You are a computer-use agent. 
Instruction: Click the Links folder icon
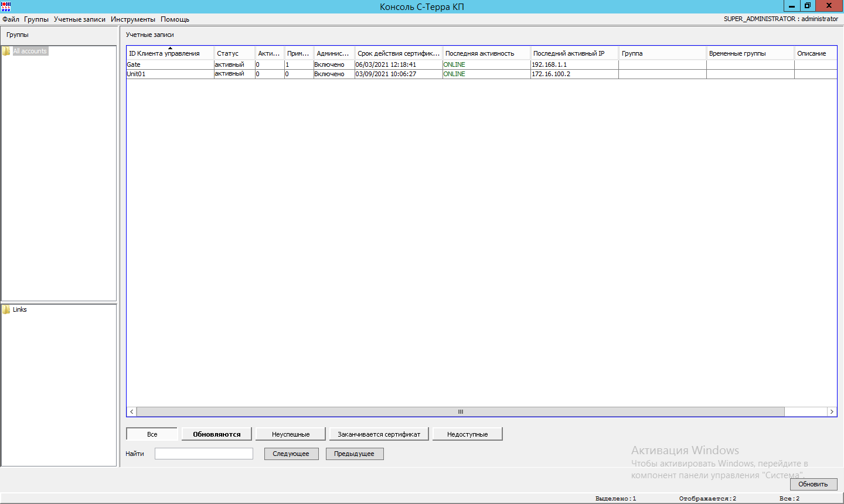click(6, 309)
